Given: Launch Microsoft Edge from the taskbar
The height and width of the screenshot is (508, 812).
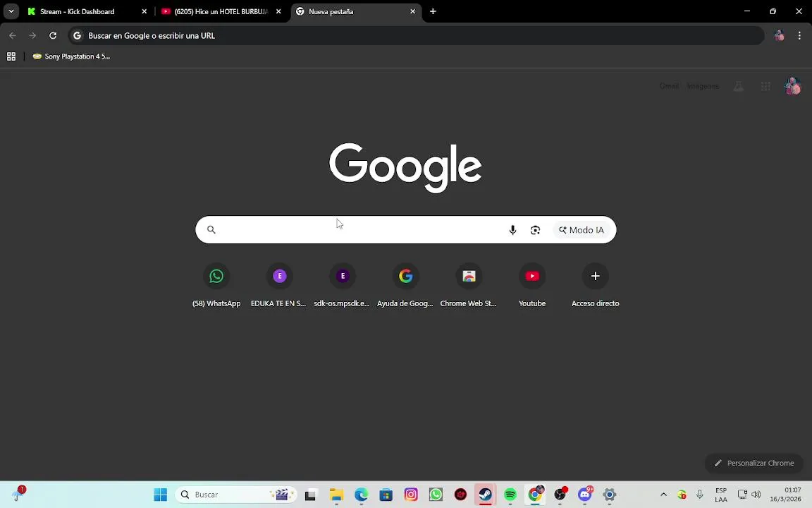Looking at the screenshot, I should [x=361, y=495].
